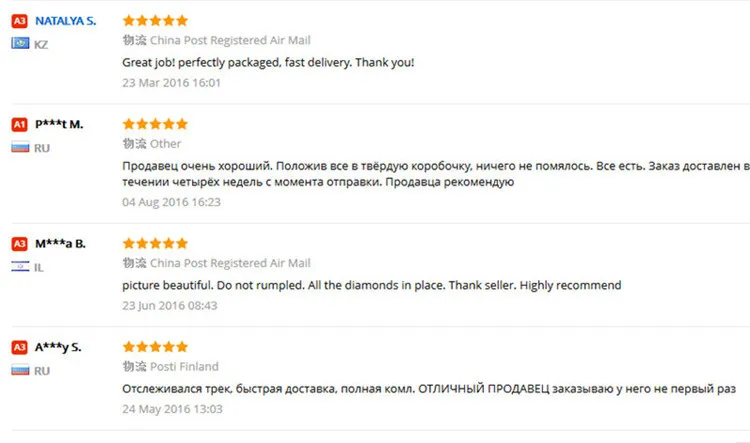750x443 pixels.
Task: Click the star rating on P***t M.'s review
Action: (x=155, y=124)
